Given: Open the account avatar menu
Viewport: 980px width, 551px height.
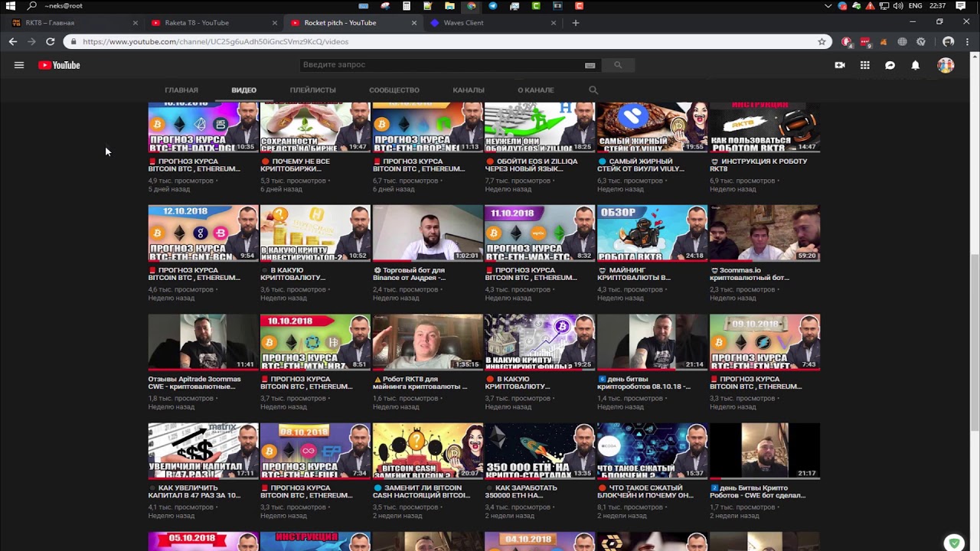Looking at the screenshot, I should pyautogui.click(x=946, y=65).
